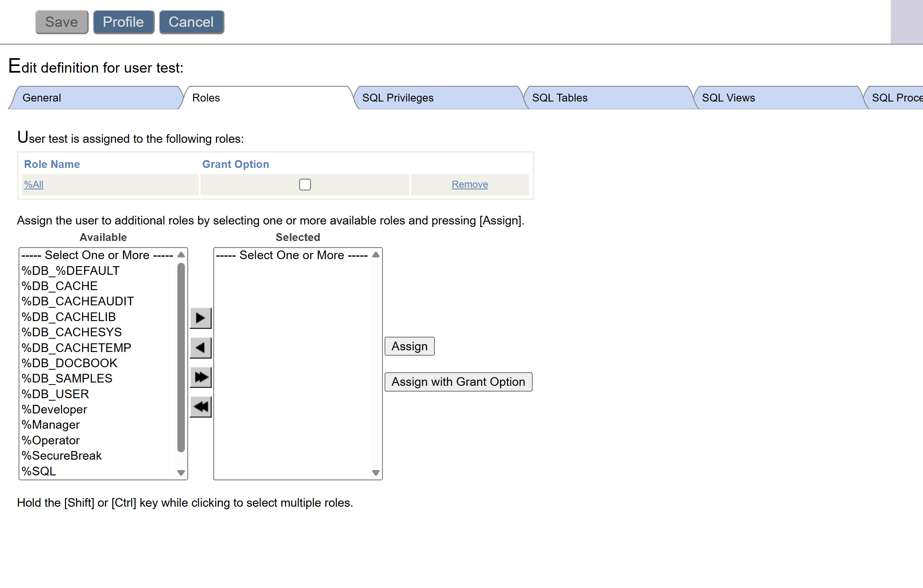Remove the %All role via link
923x588 pixels.
470,184
